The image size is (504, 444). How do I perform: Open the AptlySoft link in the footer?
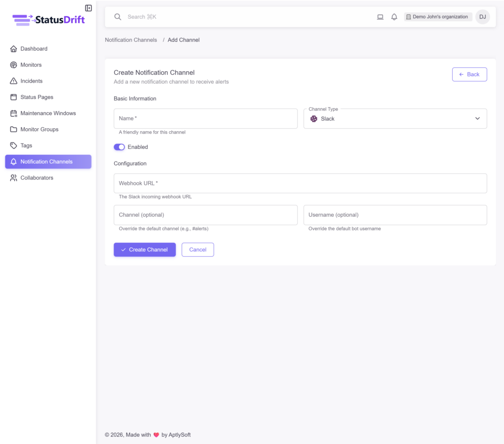[x=179, y=435]
